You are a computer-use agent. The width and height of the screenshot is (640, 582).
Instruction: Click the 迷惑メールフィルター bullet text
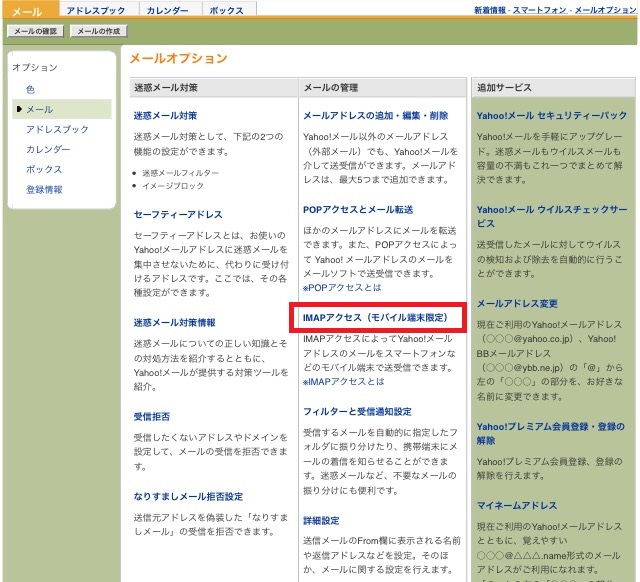point(180,173)
